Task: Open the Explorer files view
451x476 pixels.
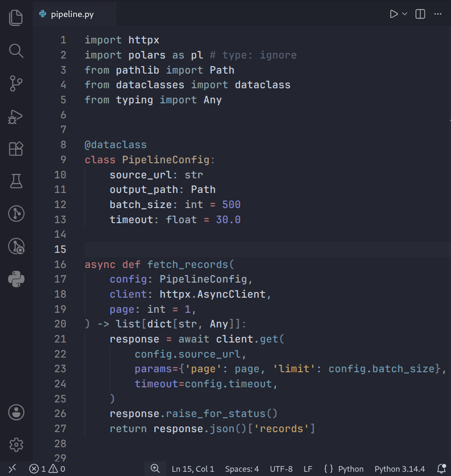Action: [16, 18]
